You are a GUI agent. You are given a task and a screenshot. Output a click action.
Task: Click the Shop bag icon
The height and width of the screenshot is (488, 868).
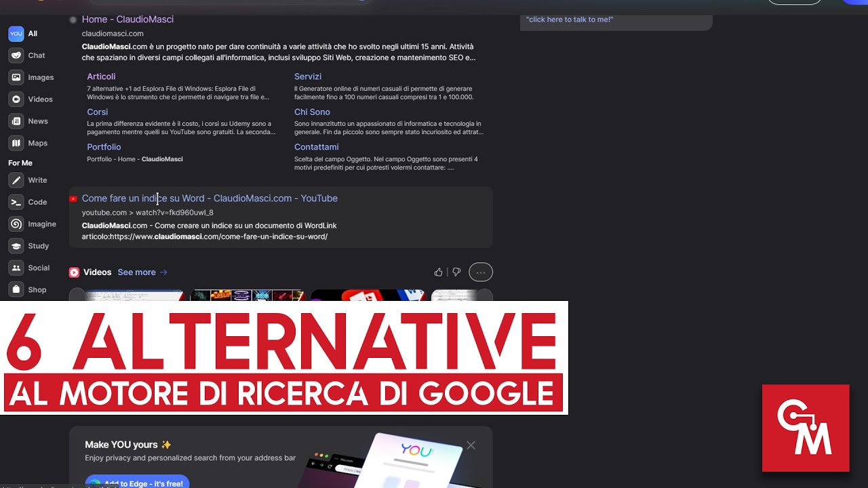pos(16,289)
